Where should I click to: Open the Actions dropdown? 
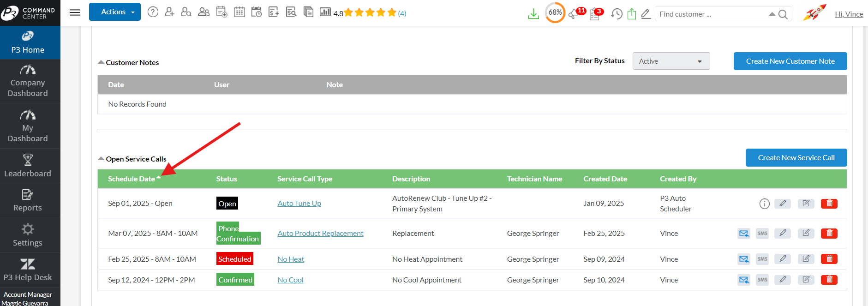click(115, 12)
